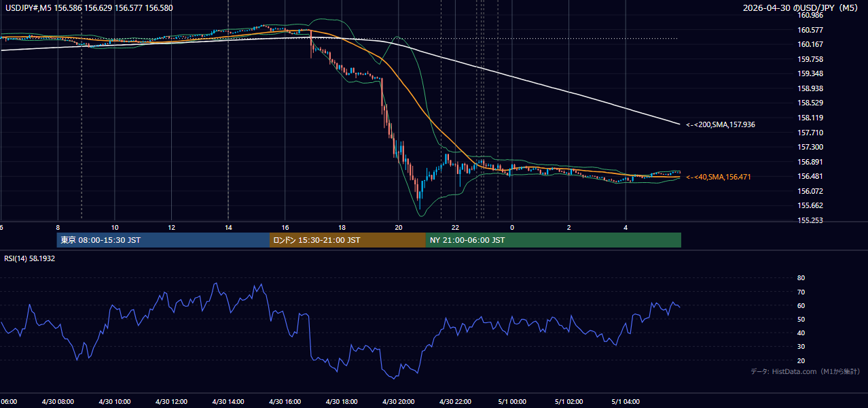
Task: Click hour label 8 on price chart axis
Action: tap(58, 227)
